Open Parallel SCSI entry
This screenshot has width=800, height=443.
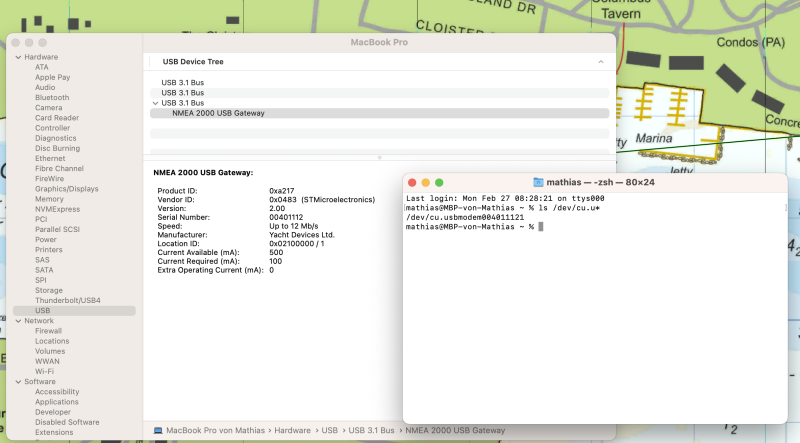(x=58, y=230)
